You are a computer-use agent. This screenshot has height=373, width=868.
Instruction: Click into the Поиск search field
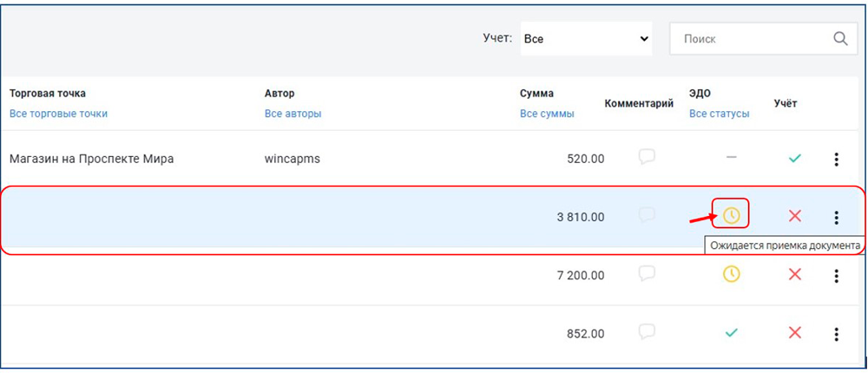click(746, 39)
